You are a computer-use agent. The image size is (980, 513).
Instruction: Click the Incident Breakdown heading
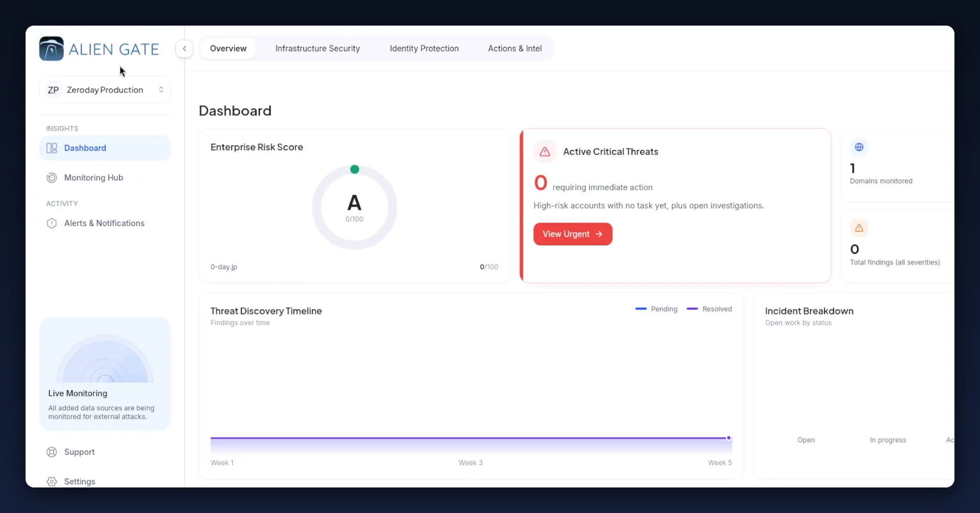(x=809, y=311)
